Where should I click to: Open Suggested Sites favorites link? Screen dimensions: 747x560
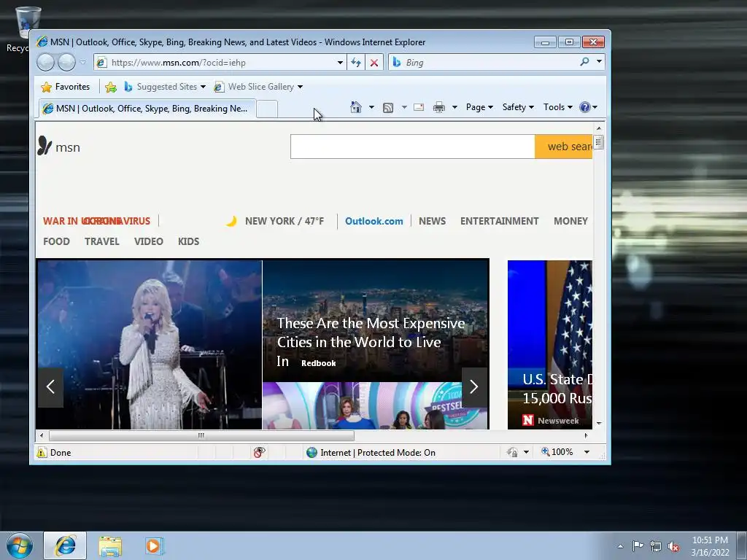coord(164,87)
